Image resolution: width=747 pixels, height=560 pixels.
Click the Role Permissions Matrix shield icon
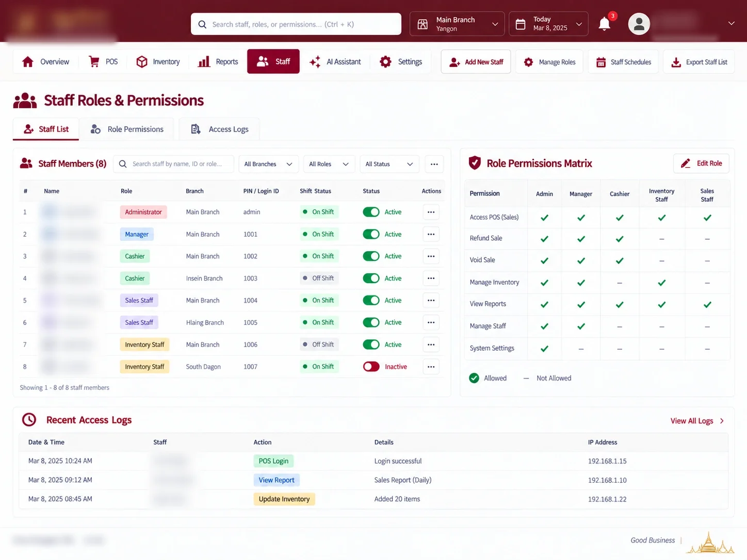coord(475,163)
